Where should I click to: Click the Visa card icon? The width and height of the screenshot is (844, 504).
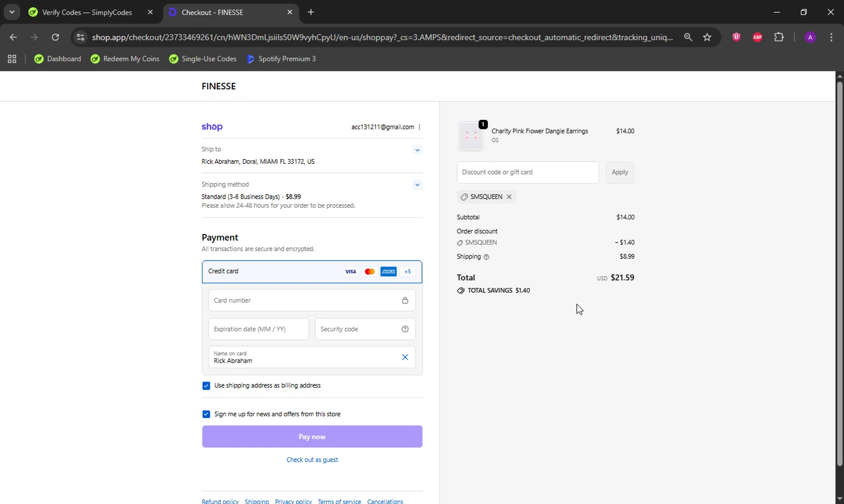tap(351, 272)
